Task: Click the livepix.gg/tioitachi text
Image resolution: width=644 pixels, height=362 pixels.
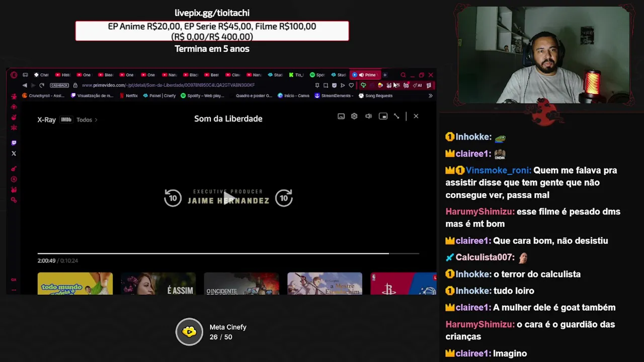Action: (212, 13)
